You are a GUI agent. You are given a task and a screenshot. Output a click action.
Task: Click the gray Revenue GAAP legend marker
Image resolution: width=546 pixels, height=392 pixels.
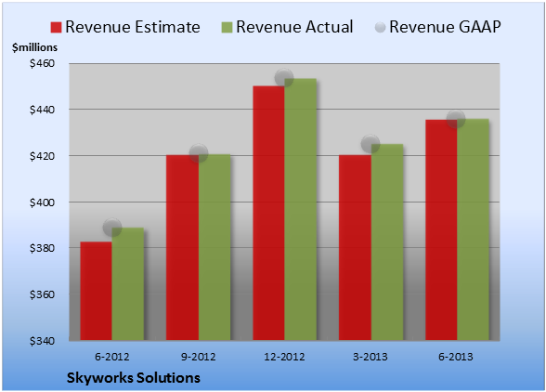pos(381,27)
